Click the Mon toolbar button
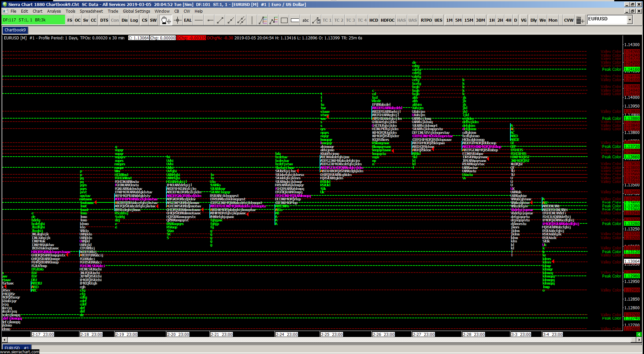 pyautogui.click(x=553, y=20)
